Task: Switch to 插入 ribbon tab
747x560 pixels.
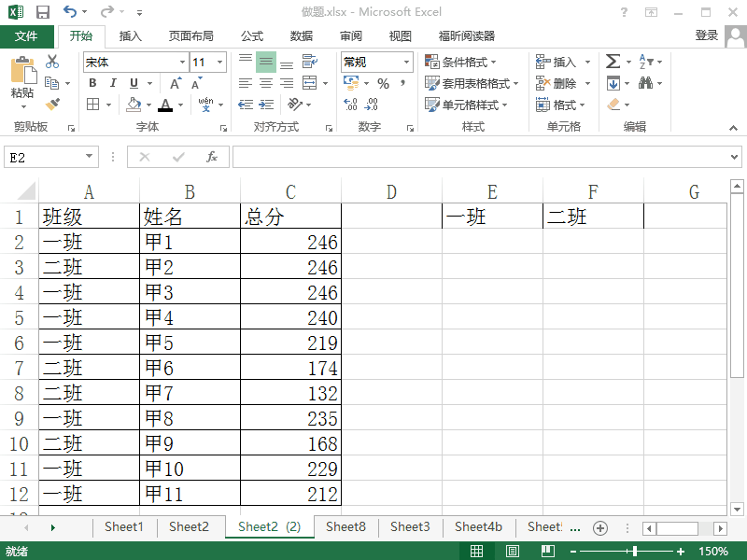Action: 130,35
